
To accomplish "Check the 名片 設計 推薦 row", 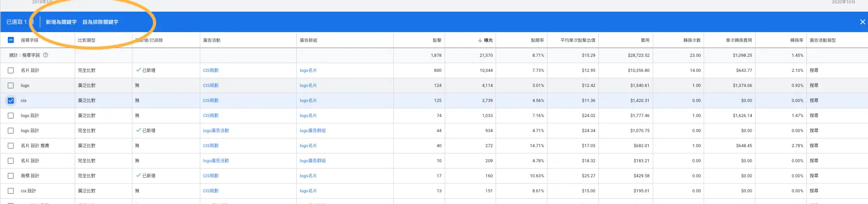I will (x=11, y=146).
